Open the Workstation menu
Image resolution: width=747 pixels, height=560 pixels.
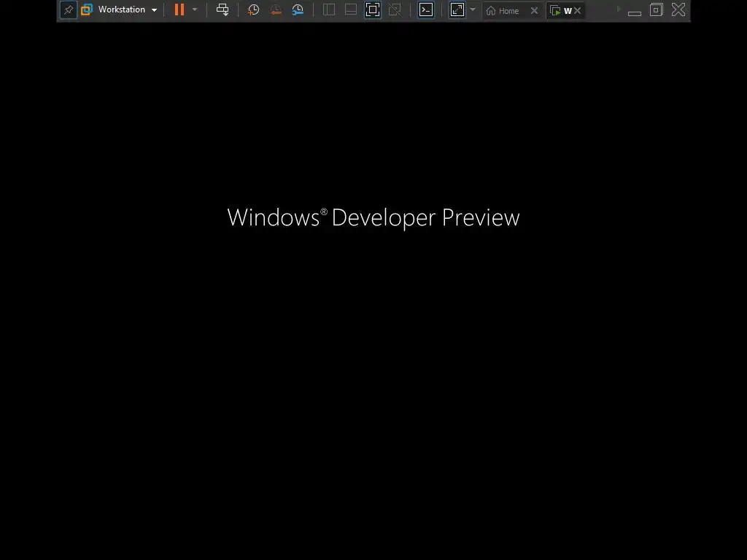pyautogui.click(x=128, y=9)
